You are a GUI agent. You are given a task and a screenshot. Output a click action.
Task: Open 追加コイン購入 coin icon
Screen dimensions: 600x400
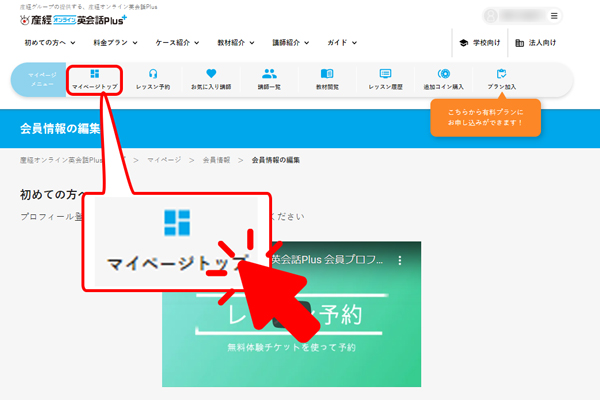click(443, 74)
